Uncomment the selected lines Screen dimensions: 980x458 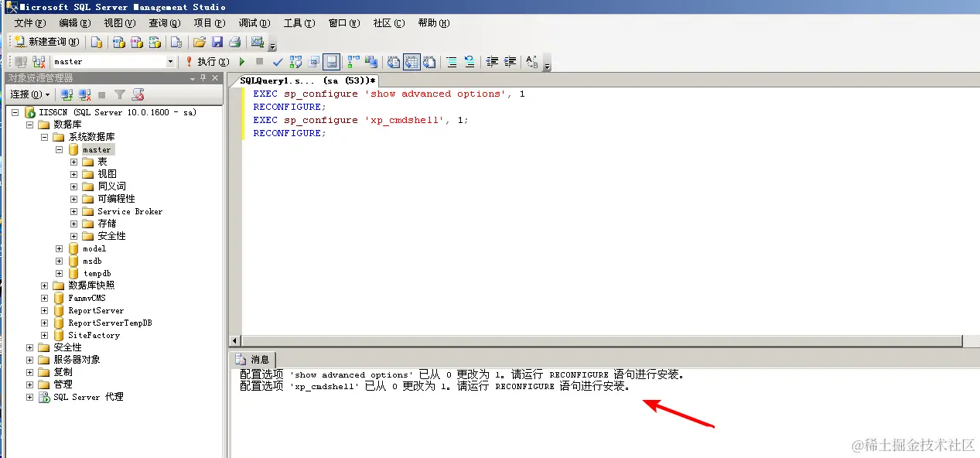[x=470, y=61]
